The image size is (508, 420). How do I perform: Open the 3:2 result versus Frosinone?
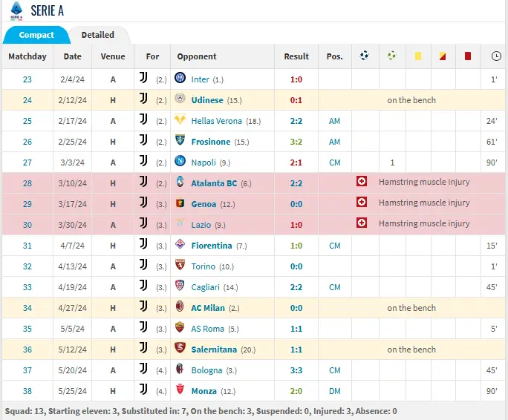click(296, 142)
